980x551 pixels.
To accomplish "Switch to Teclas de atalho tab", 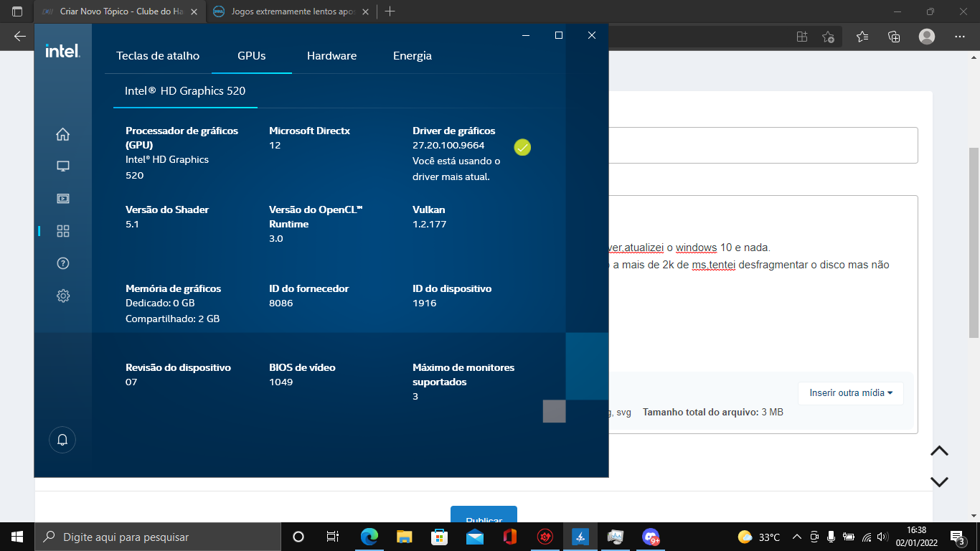I will coord(158,56).
